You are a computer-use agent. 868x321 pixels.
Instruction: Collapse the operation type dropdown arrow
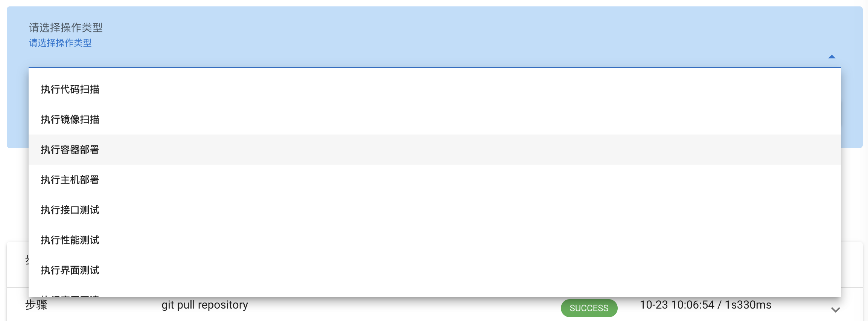[831, 57]
